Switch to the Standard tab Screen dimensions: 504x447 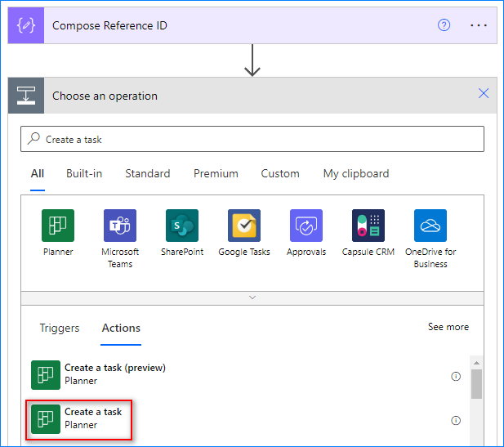point(148,173)
